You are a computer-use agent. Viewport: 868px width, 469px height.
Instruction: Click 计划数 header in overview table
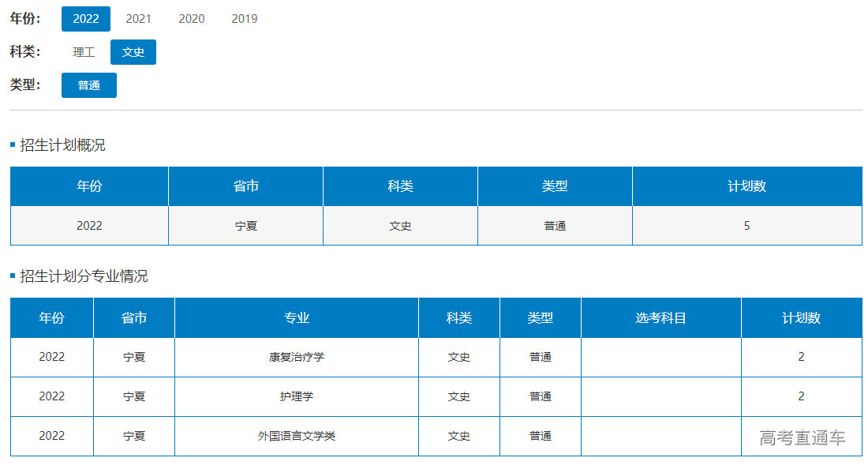[746, 186]
